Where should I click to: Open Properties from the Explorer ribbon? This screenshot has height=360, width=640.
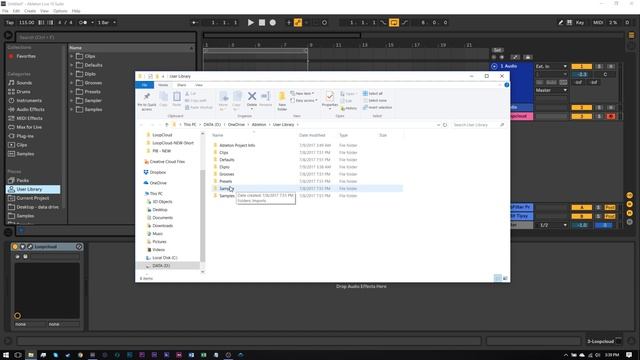pos(330,100)
